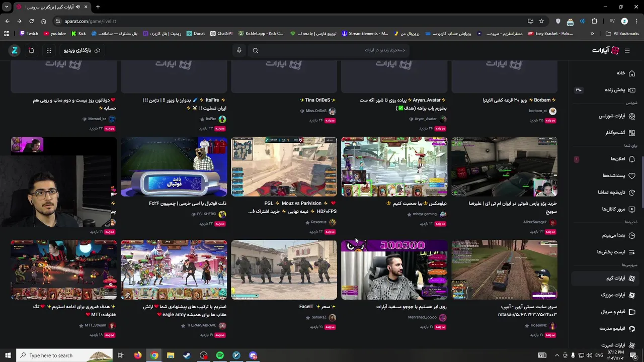Screen dimensions: 644x362
Task: Open the Easy Bracket bookmark
Action: coord(549,34)
